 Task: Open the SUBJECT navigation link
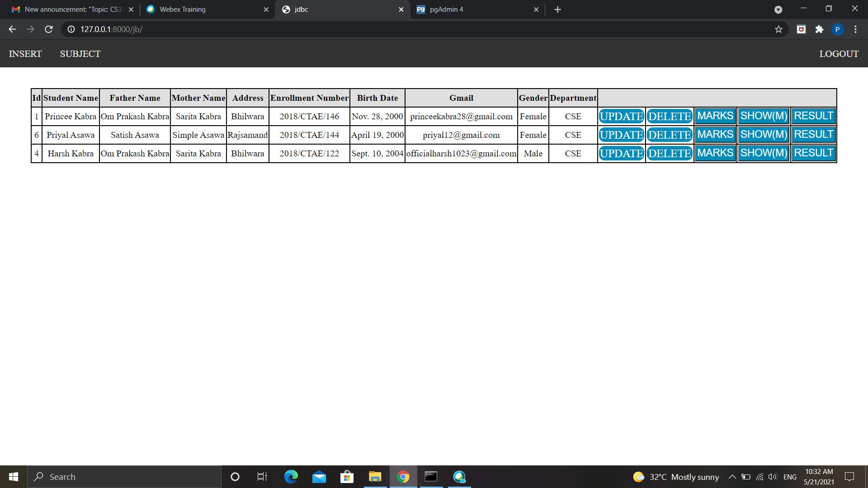pyautogui.click(x=80, y=54)
